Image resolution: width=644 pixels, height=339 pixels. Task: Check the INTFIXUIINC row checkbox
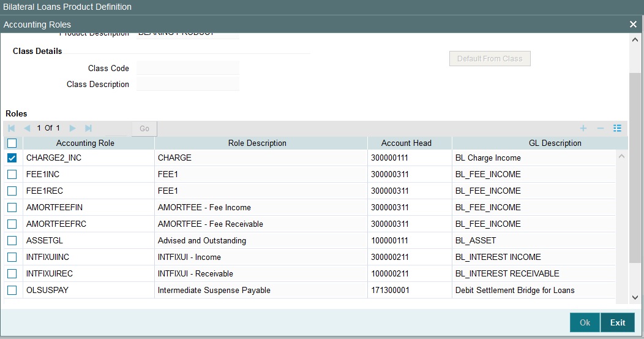12,257
